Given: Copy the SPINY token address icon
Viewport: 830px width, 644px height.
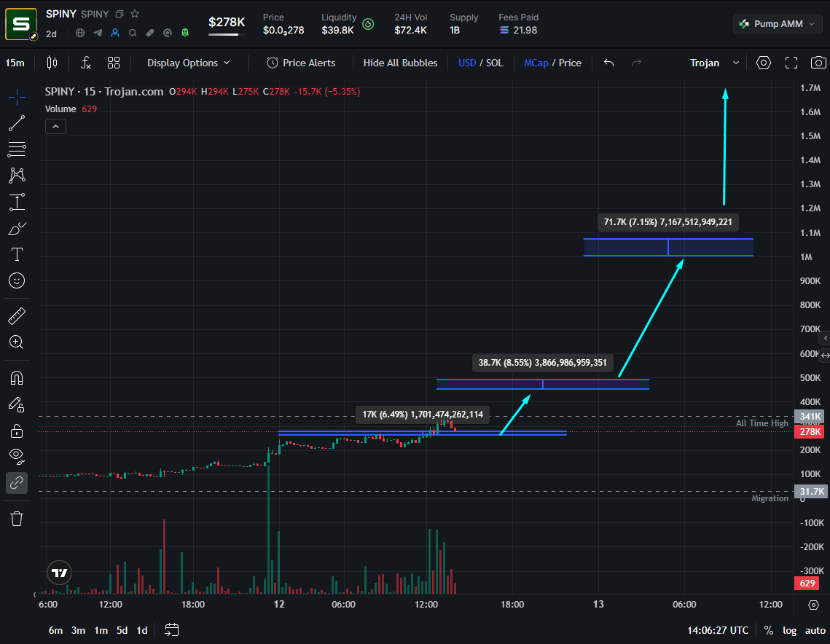Looking at the screenshot, I should tap(120, 15).
